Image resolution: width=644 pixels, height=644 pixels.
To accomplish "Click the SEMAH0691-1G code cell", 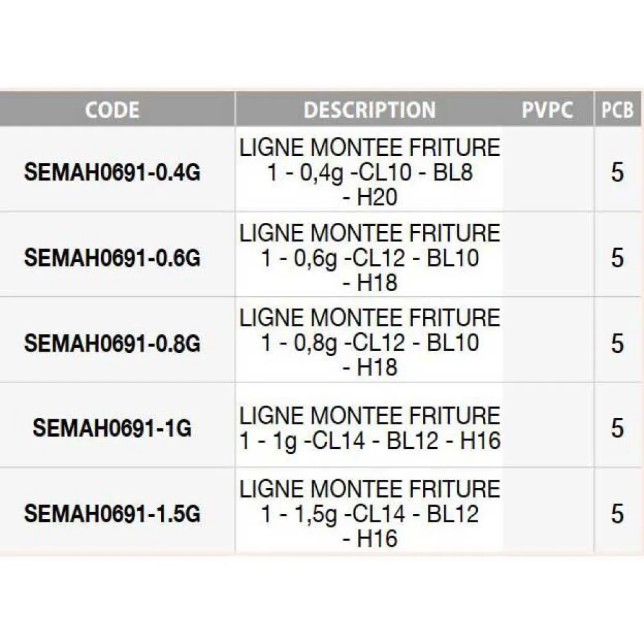I will coord(112,428).
